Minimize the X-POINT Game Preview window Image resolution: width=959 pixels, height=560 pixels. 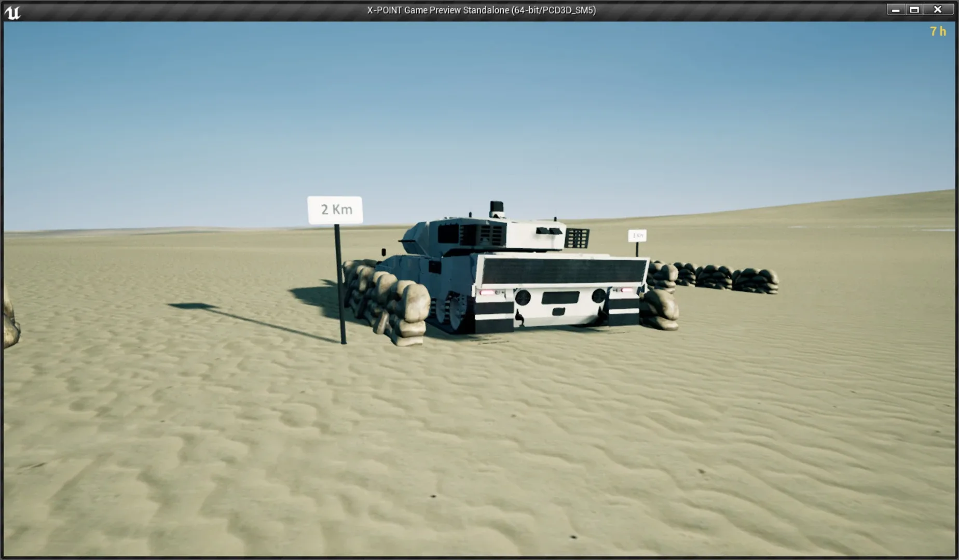[x=895, y=10]
